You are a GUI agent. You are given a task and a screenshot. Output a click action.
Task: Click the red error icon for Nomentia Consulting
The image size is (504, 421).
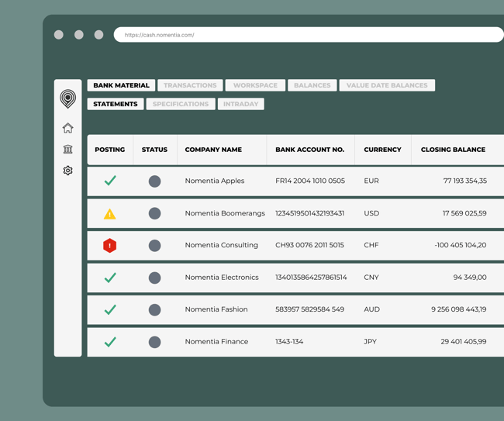pyautogui.click(x=110, y=246)
